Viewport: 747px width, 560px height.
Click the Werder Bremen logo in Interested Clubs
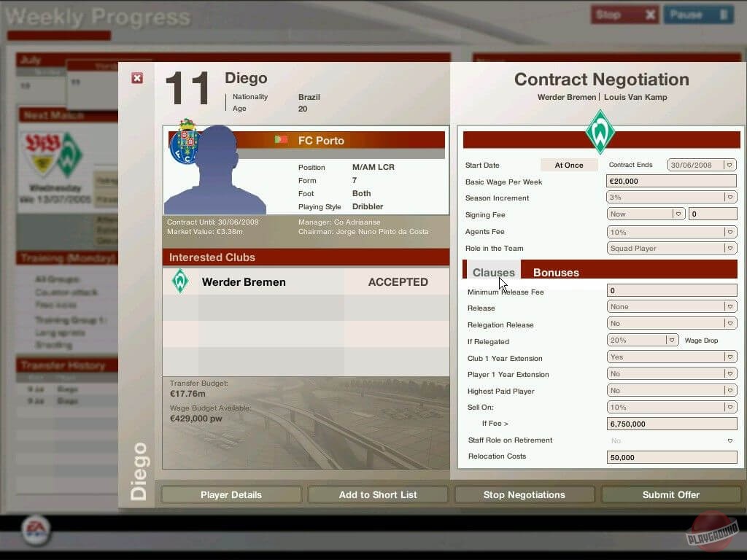(180, 281)
